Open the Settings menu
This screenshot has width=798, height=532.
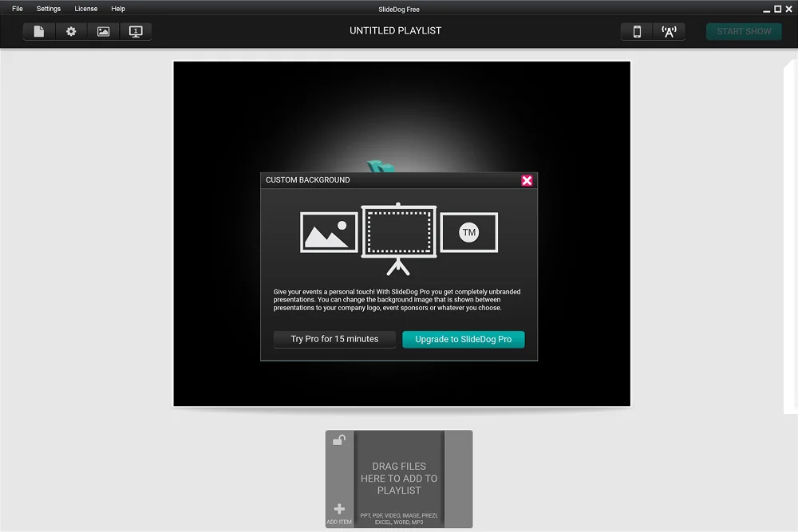49,9
